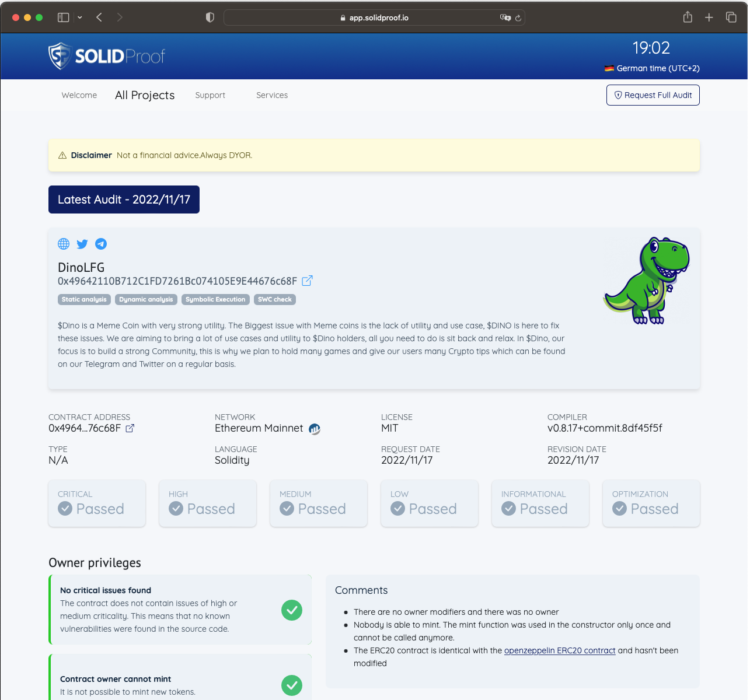Open DinoLFG Twitter profile icon
Screen dimensions: 750x700
click(82, 244)
